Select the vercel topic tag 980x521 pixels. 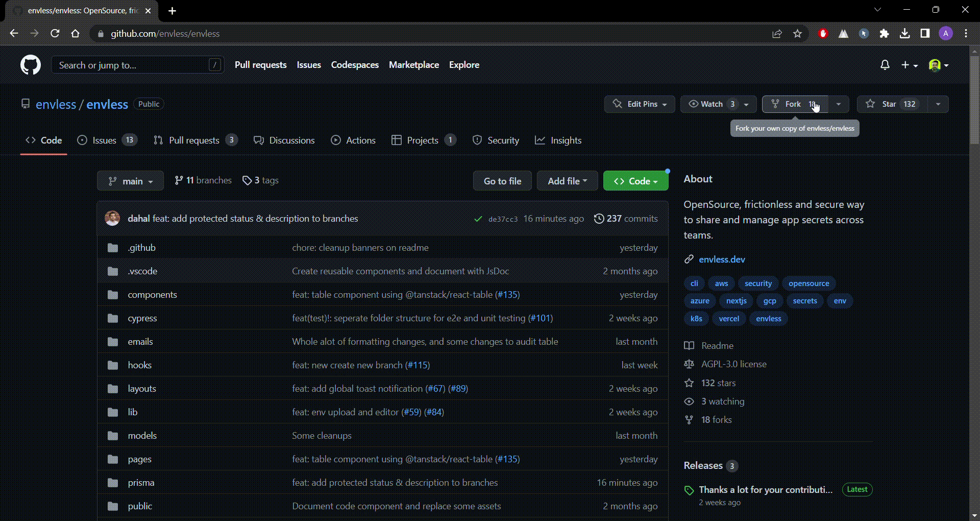tap(729, 319)
